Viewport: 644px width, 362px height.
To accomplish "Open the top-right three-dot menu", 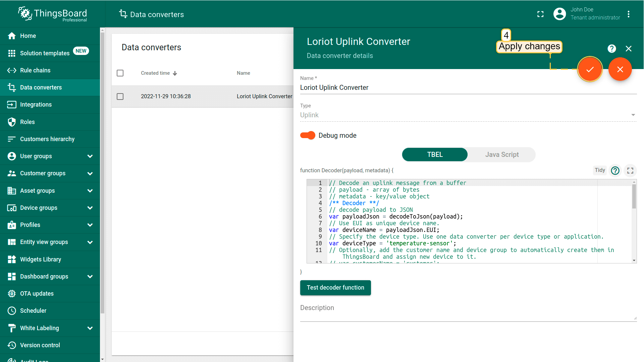I will pyautogui.click(x=629, y=14).
